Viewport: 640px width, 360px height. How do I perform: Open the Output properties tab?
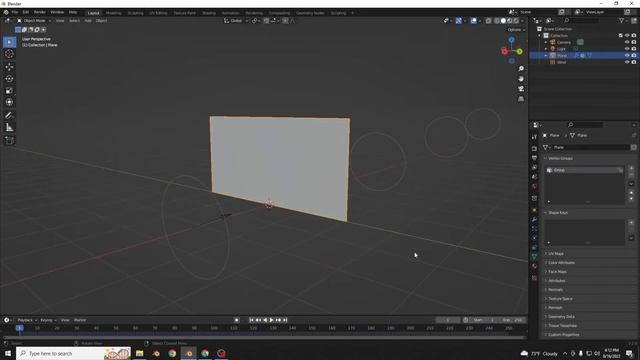point(534,158)
